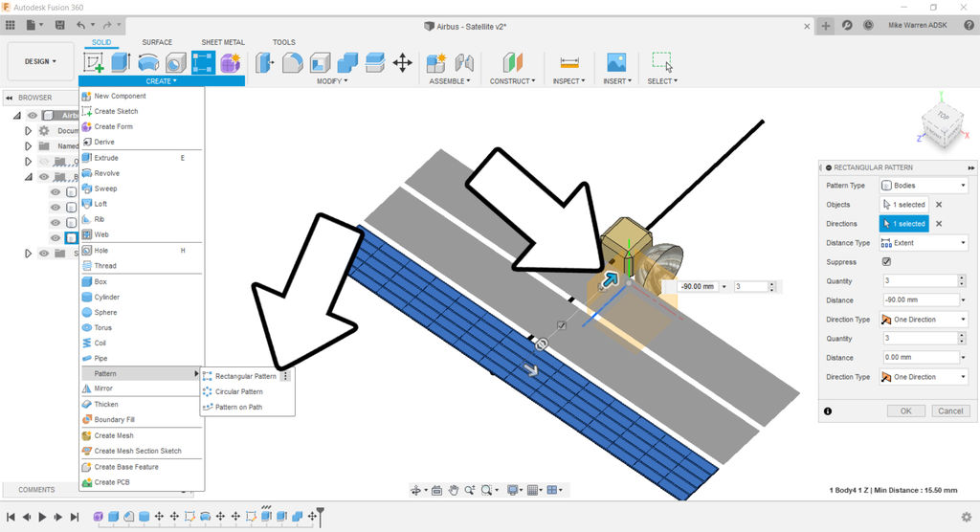Click the Objects 1 selected button
This screenshot has width=980, height=532.
(903, 205)
